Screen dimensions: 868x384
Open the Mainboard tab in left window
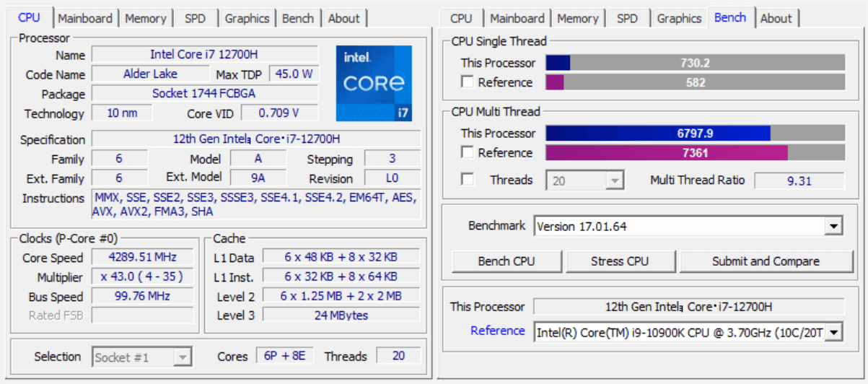85,18
